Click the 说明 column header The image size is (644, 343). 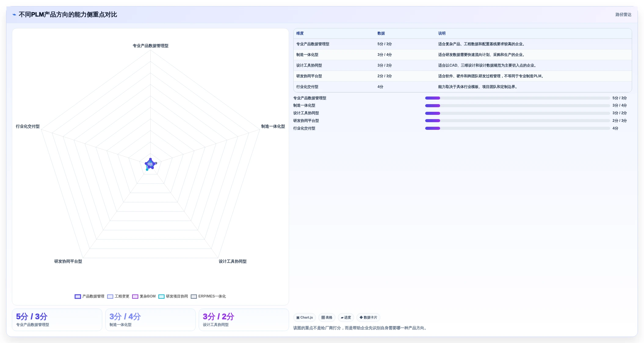click(442, 33)
